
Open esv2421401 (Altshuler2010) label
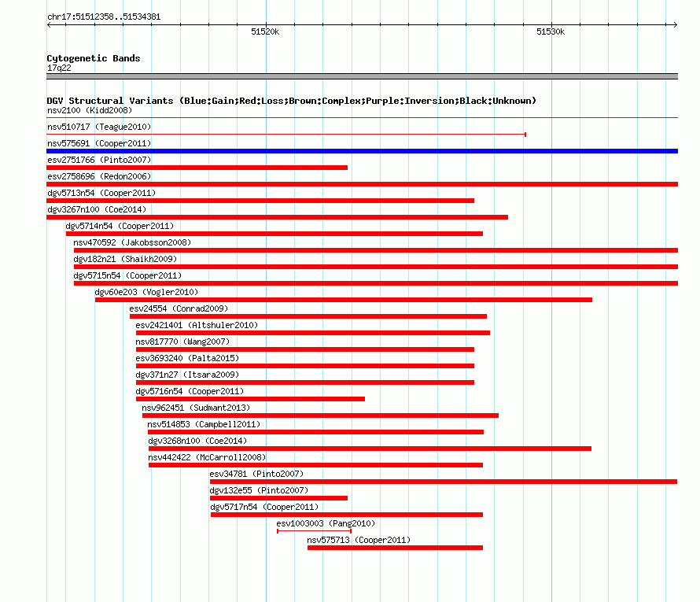coord(197,325)
